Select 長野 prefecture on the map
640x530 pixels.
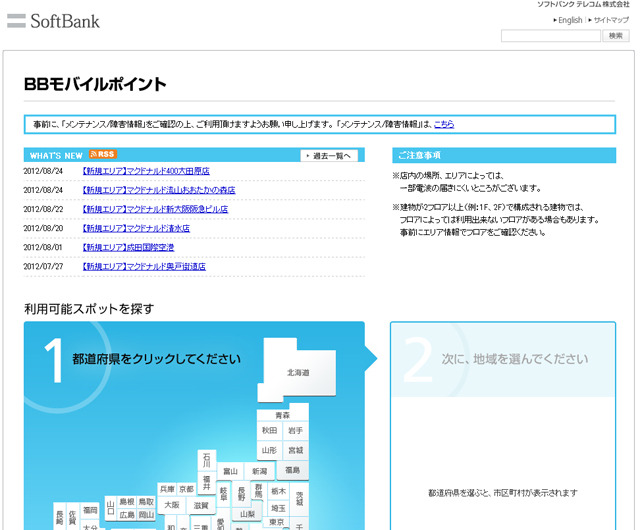[242, 494]
